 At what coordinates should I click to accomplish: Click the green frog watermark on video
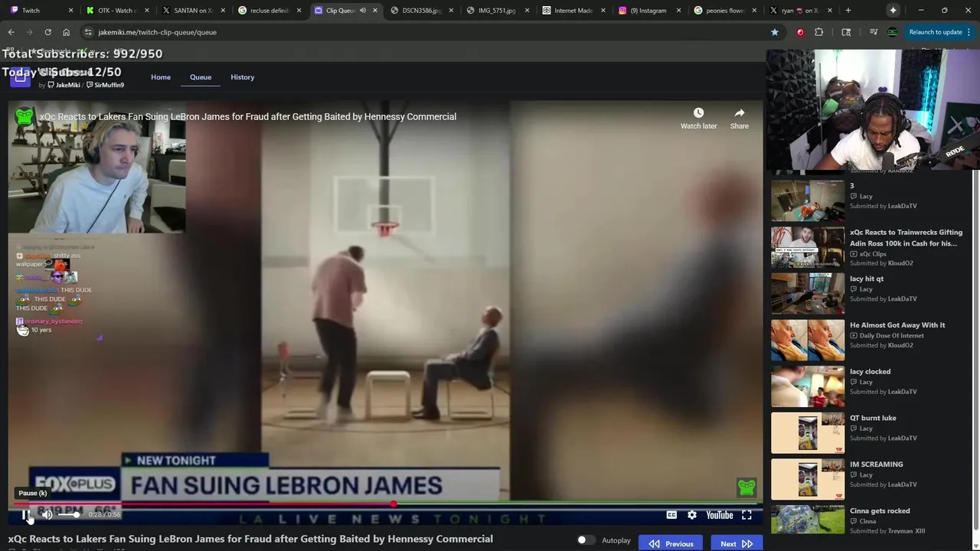click(746, 487)
